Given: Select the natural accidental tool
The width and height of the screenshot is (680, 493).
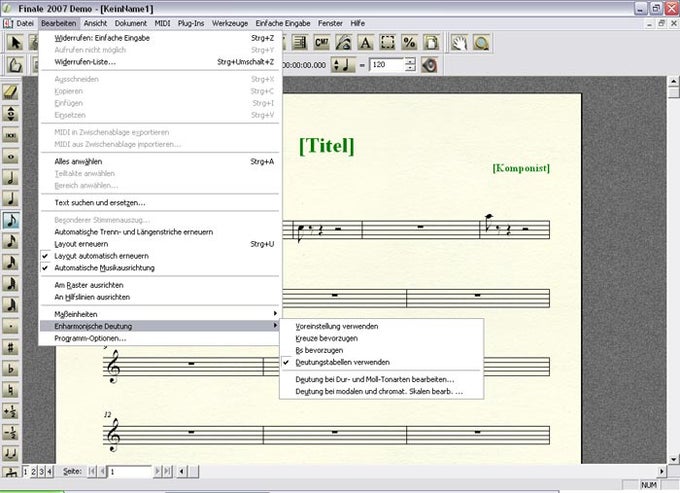Looking at the screenshot, I should click(10, 390).
